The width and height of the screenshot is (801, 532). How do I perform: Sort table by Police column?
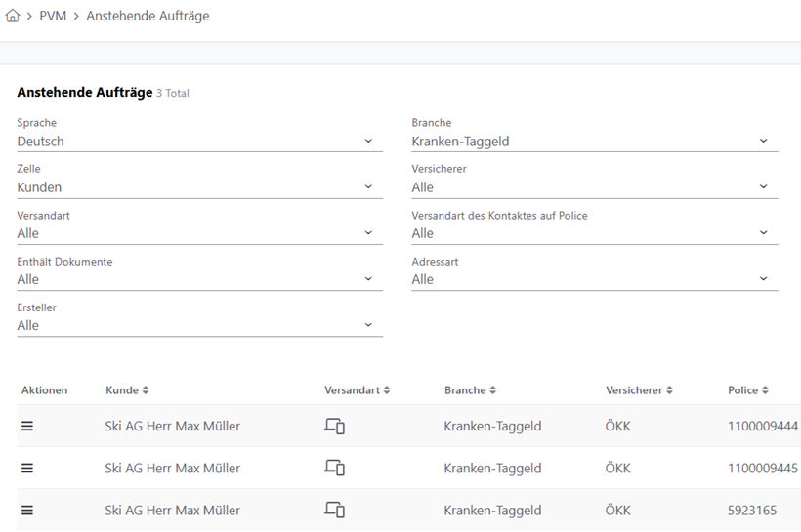point(747,390)
